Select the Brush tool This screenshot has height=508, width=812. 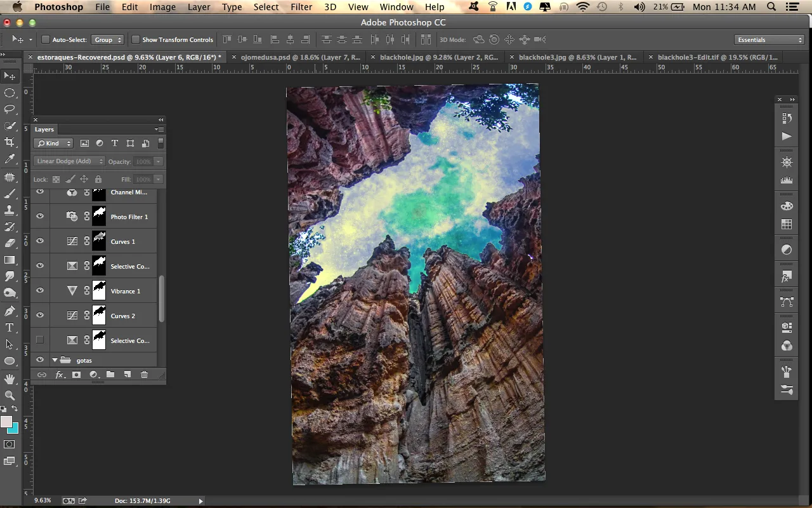[10, 194]
